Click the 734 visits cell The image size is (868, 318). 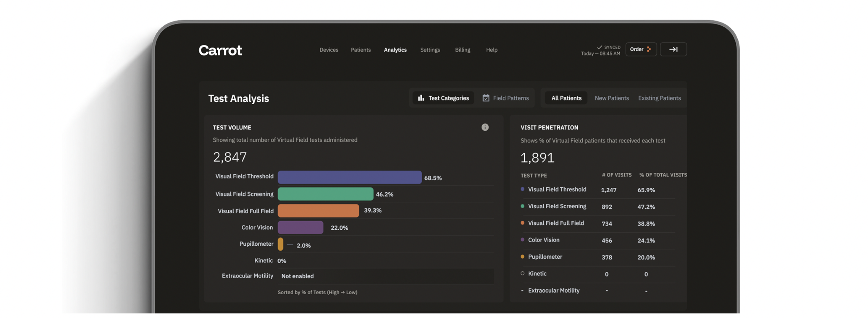pyautogui.click(x=606, y=224)
